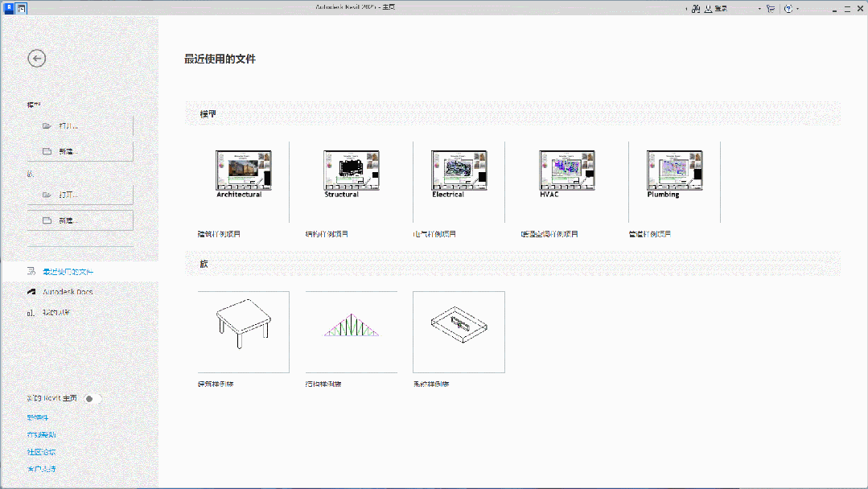Image resolution: width=868 pixels, height=489 pixels.
Task: Click the 电气样例项目 label
Action: click(x=434, y=234)
